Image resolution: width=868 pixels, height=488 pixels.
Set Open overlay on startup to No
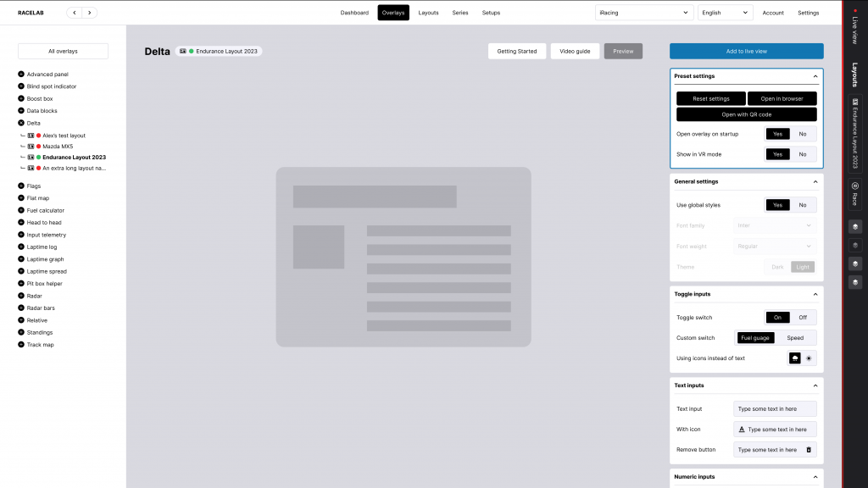(x=803, y=134)
